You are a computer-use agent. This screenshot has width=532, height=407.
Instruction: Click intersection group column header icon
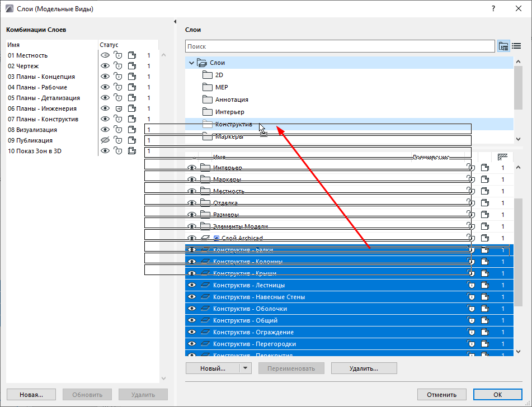[x=502, y=157]
